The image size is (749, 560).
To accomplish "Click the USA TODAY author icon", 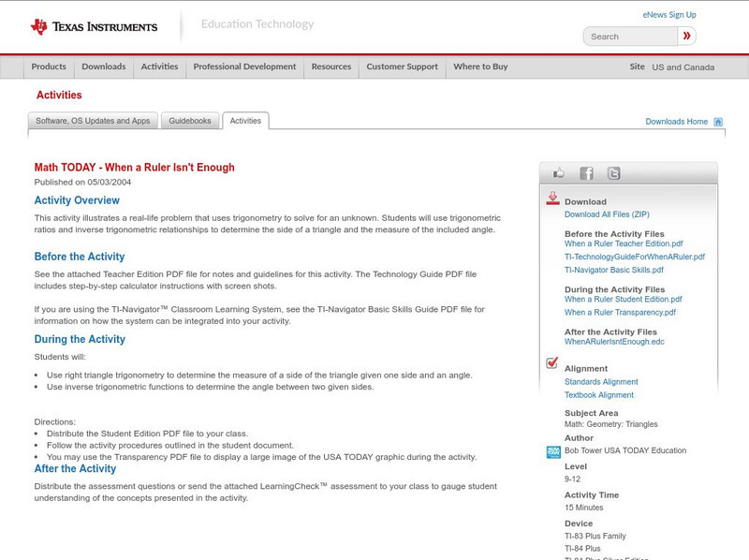I will (553, 451).
